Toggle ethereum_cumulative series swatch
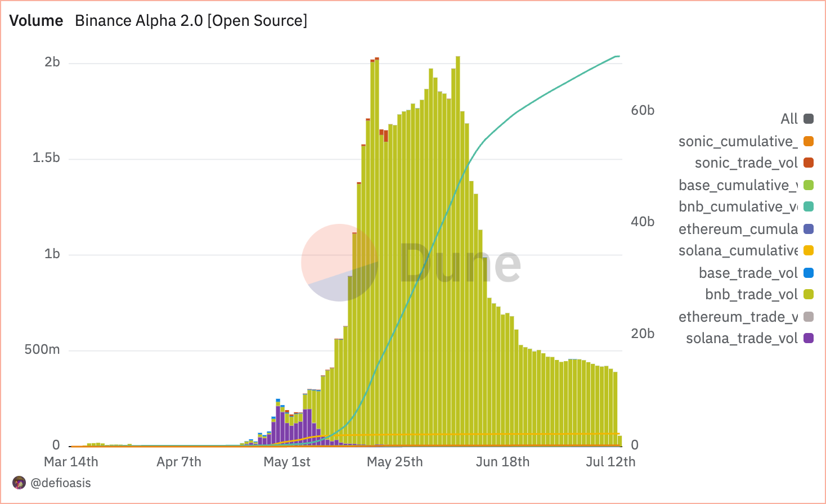Image resolution: width=826 pixels, height=504 pixels. click(809, 229)
